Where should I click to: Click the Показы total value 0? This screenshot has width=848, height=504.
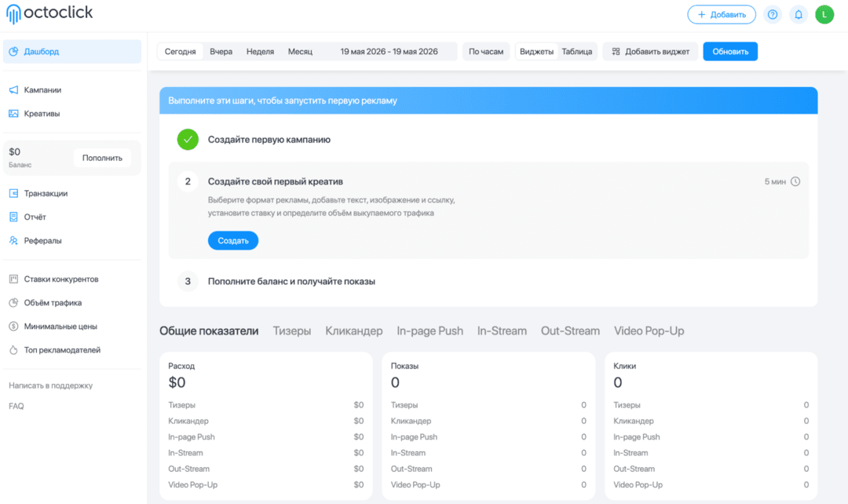coord(395,383)
